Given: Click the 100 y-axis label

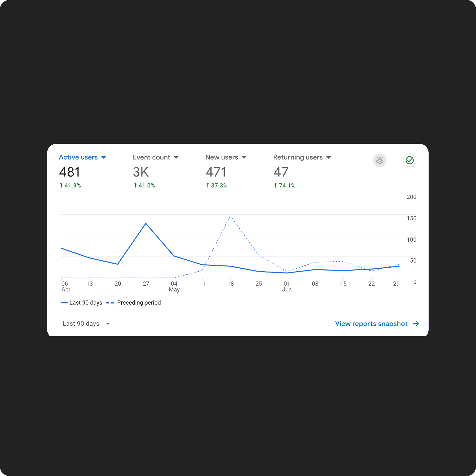Looking at the screenshot, I should pyautogui.click(x=411, y=239).
